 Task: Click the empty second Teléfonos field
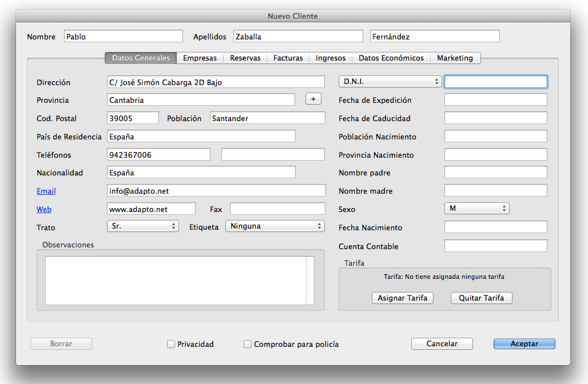pyautogui.click(x=273, y=154)
